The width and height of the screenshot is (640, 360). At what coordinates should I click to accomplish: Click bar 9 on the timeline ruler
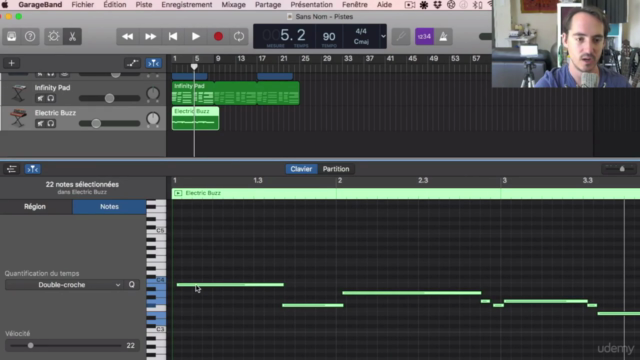(218, 58)
